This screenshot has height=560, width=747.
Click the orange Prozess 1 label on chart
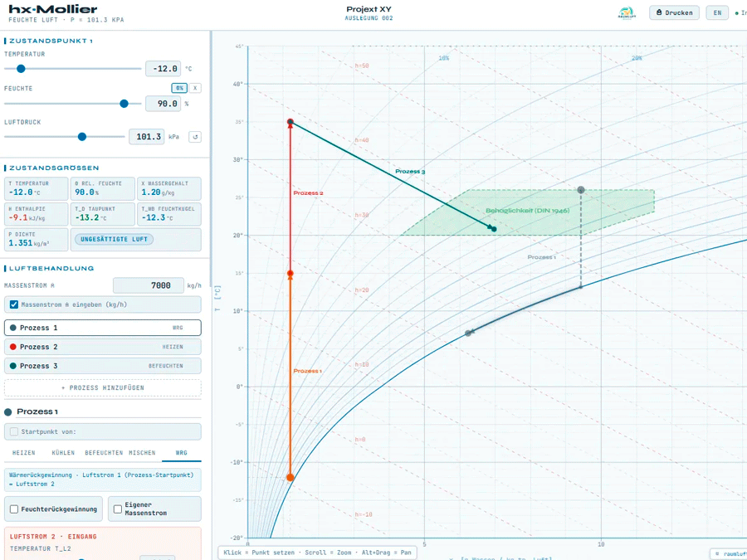click(308, 371)
